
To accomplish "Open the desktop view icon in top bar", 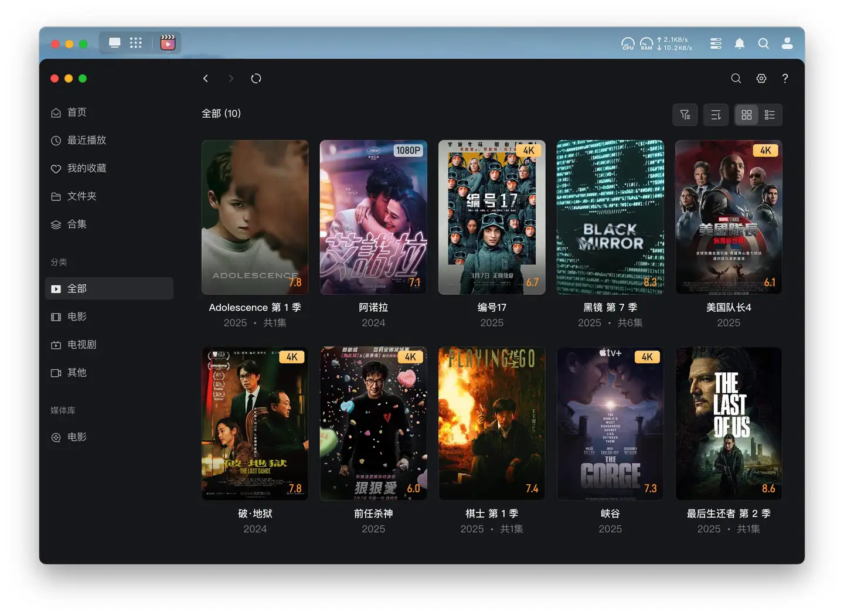I will point(115,43).
